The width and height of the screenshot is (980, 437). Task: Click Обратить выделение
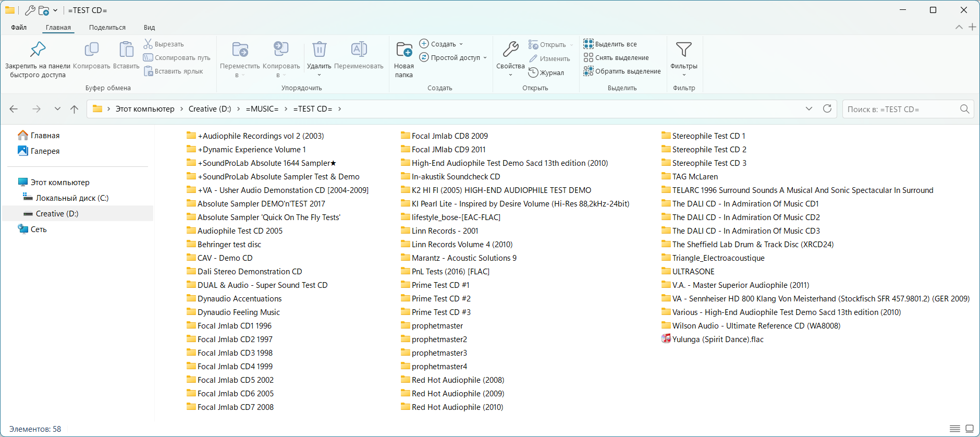(622, 71)
